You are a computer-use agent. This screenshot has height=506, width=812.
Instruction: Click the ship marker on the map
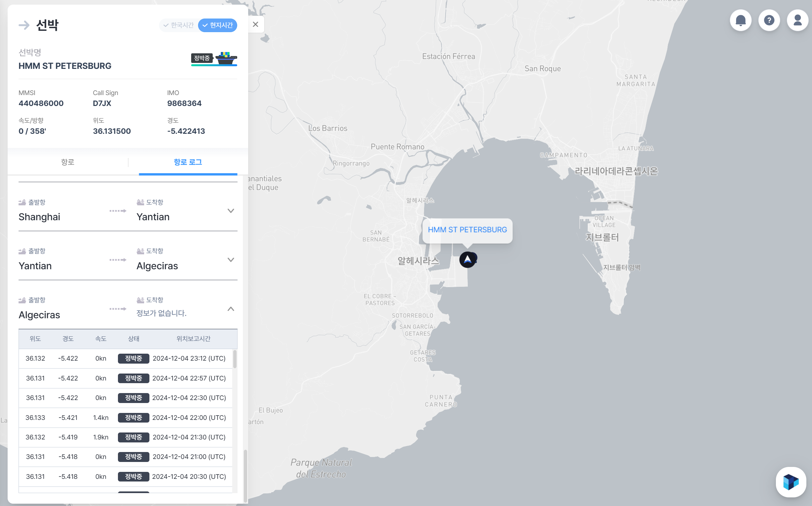467,259
